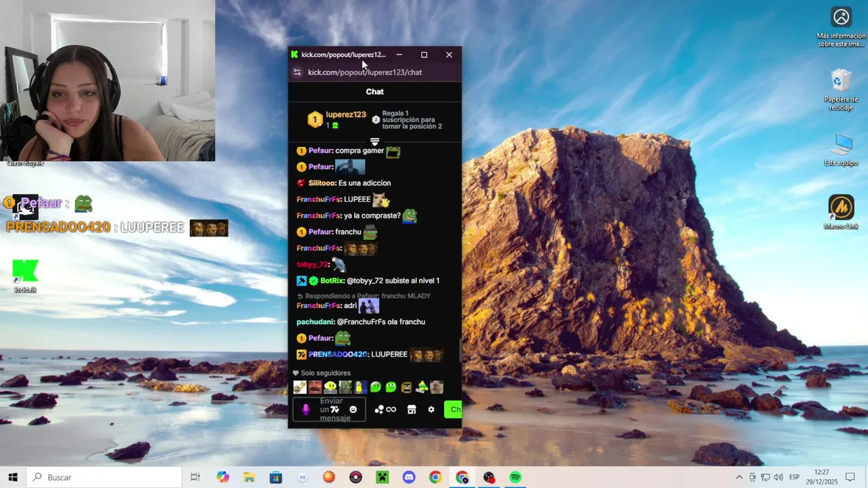Click PRENSADOO420 username in chat window
This screenshot has height=488, width=868.
[338, 354]
